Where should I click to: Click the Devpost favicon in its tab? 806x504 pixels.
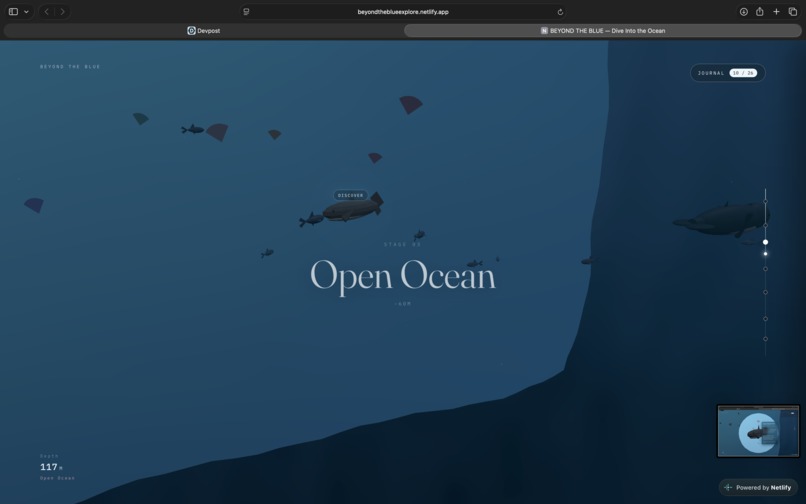coord(191,31)
